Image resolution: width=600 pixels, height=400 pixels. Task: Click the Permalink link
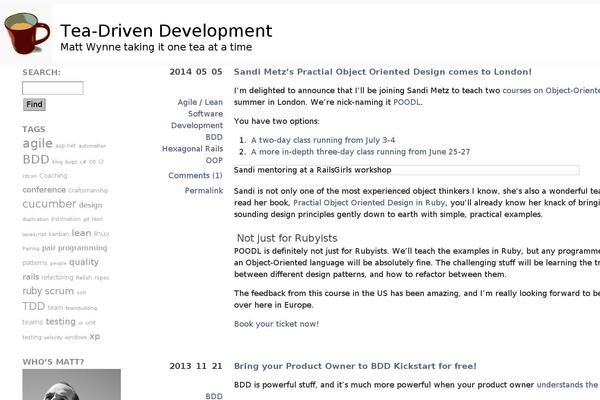[x=204, y=191]
